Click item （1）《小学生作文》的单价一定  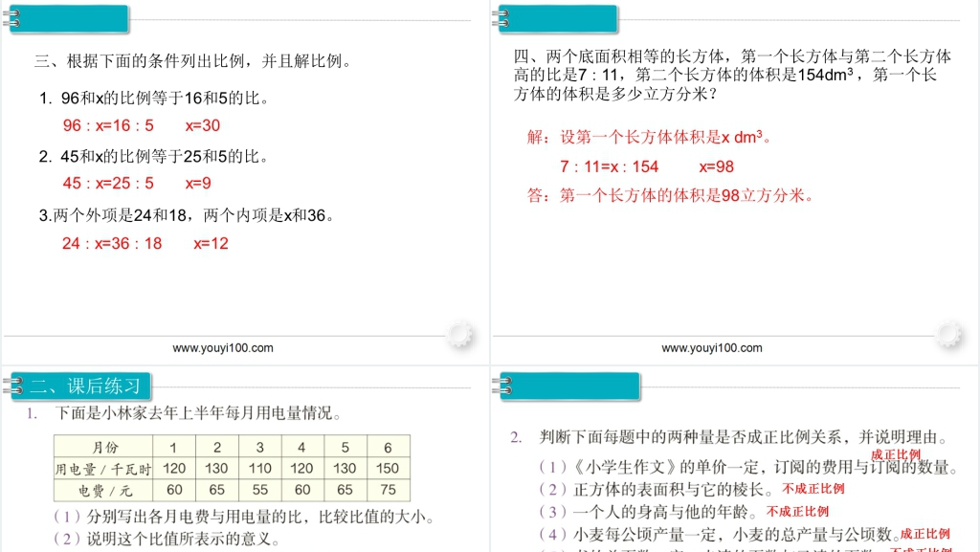(x=748, y=467)
